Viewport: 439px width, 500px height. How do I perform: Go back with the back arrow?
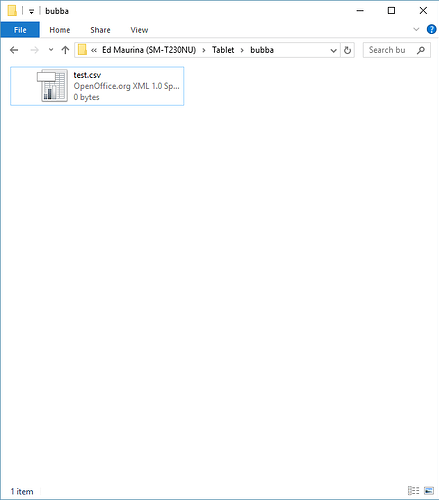click(x=14, y=50)
